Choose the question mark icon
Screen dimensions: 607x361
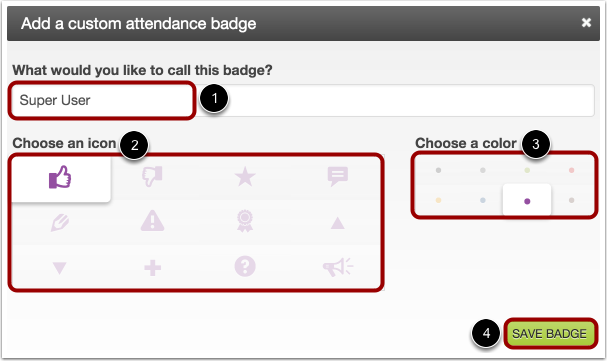click(245, 267)
